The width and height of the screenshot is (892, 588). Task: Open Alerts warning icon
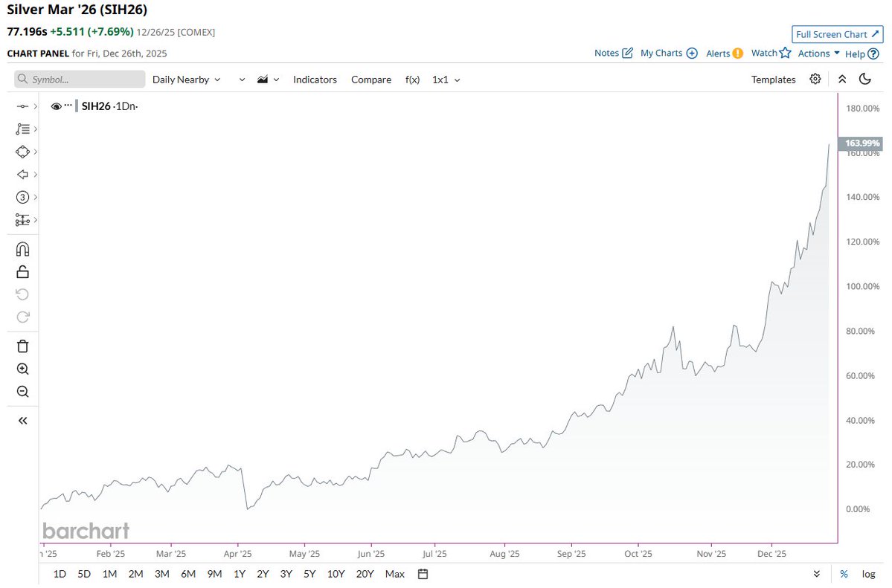738,54
